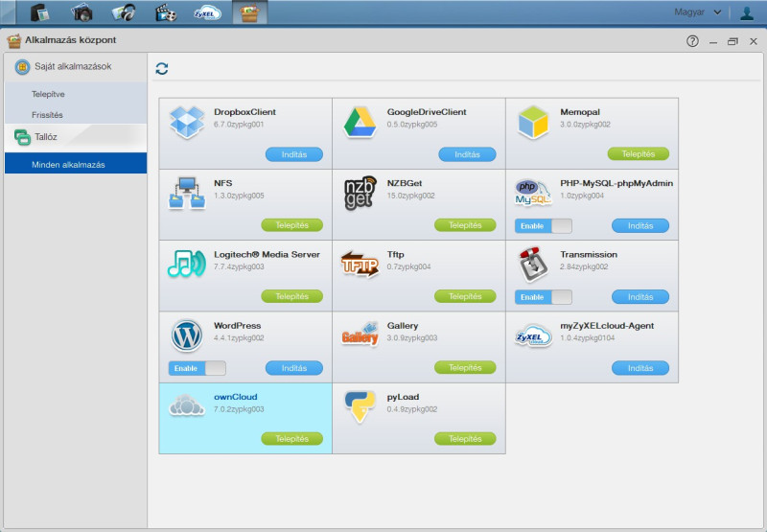Install Memopal with Telepítés button

pos(639,154)
